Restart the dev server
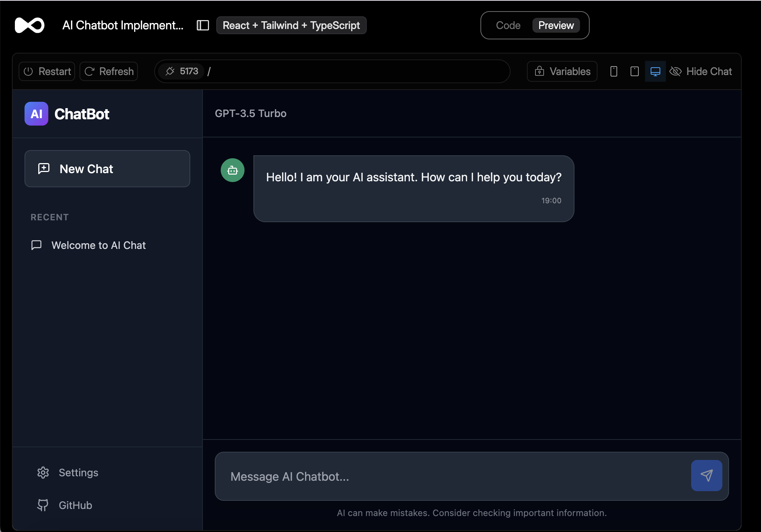Screen dimensions: 761x532 coord(47,71)
